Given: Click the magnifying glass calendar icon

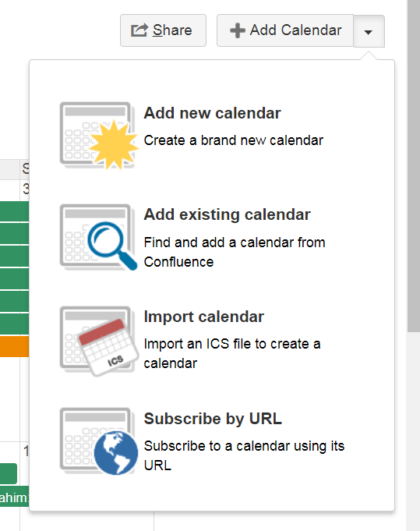Looking at the screenshot, I should click(x=99, y=237).
